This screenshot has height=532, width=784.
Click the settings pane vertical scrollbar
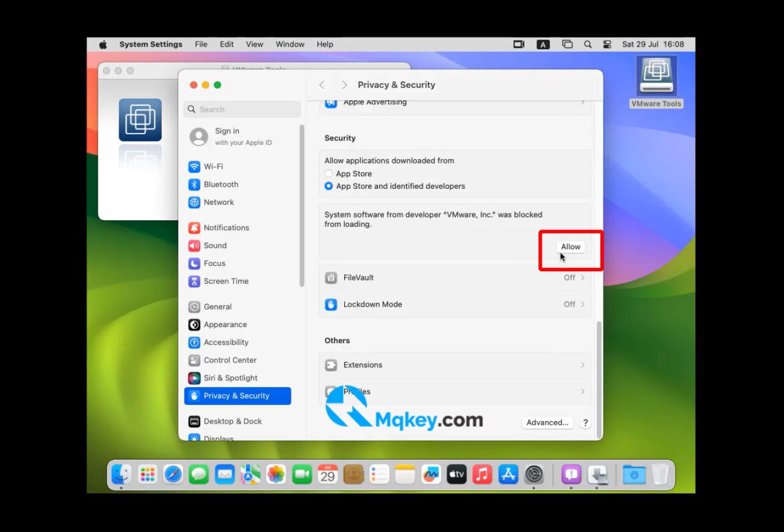point(598,379)
